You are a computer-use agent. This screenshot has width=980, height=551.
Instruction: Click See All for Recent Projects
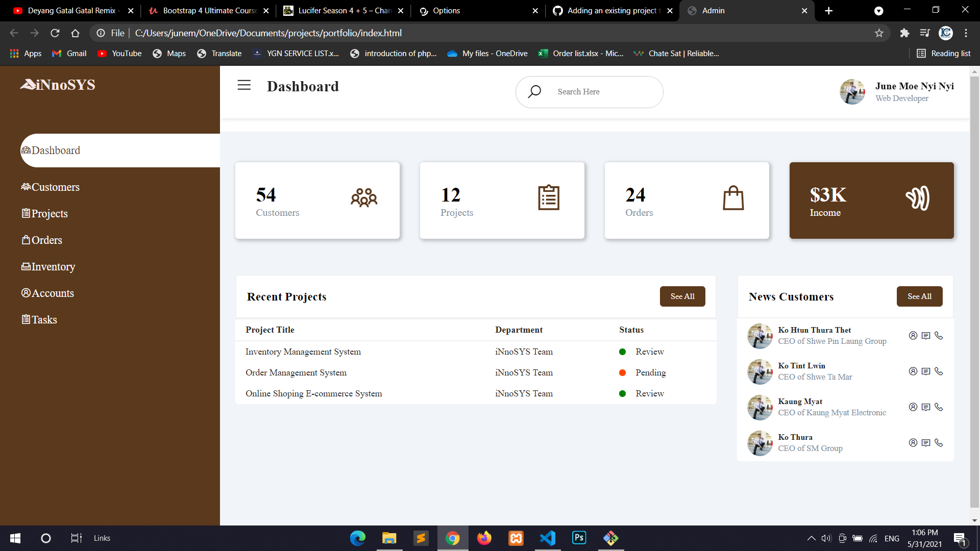[x=682, y=296]
